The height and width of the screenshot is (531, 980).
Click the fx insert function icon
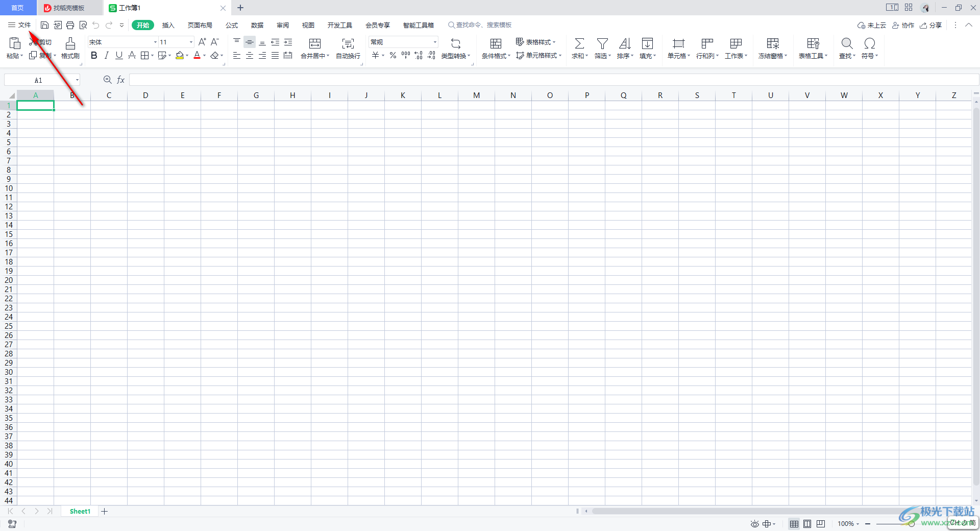[x=121, y=80]
